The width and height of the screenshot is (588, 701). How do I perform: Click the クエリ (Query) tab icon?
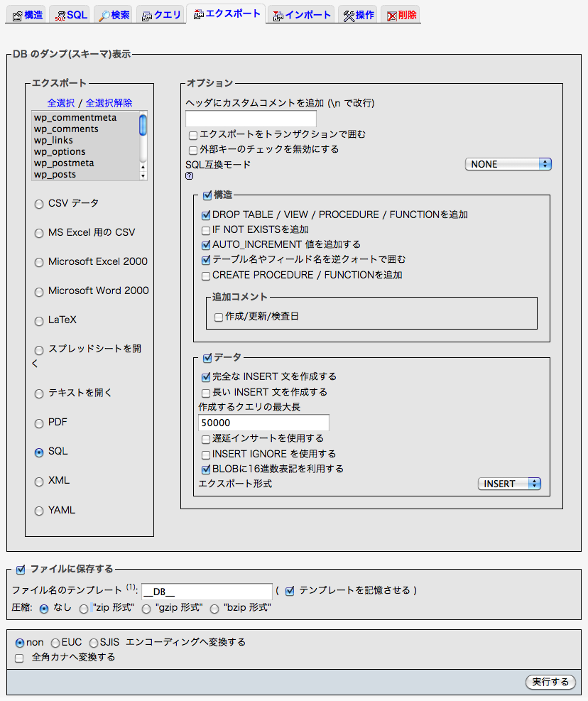coord(146,16)
